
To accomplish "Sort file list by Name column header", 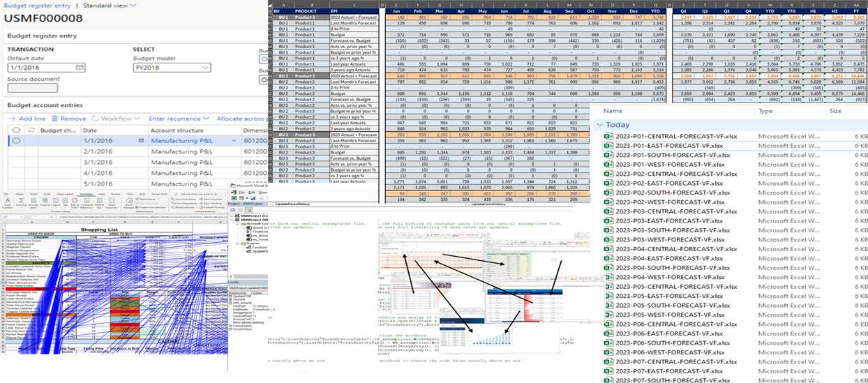I will pyautogui.click(x=612, y=110).
